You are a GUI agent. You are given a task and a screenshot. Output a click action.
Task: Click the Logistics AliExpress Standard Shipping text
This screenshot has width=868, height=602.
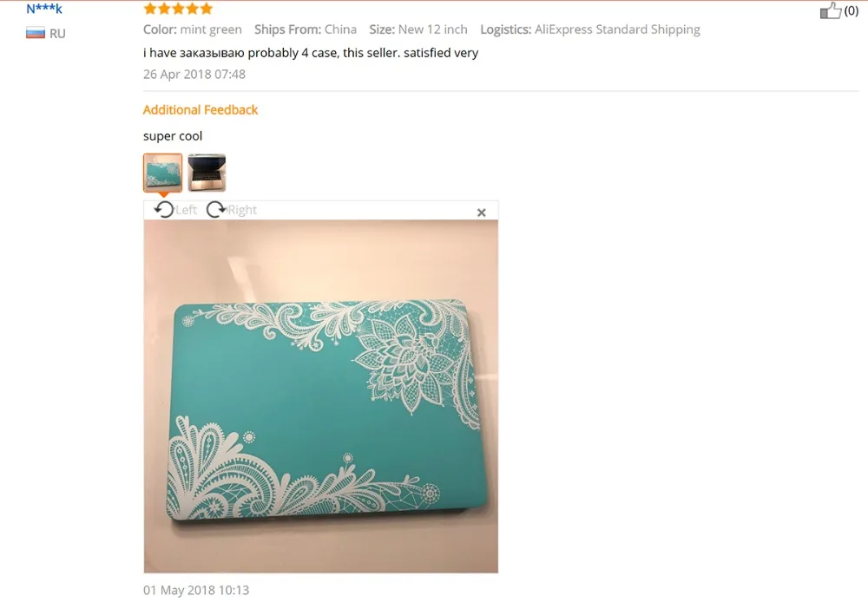pyautogui.click(x=590, y=29)
